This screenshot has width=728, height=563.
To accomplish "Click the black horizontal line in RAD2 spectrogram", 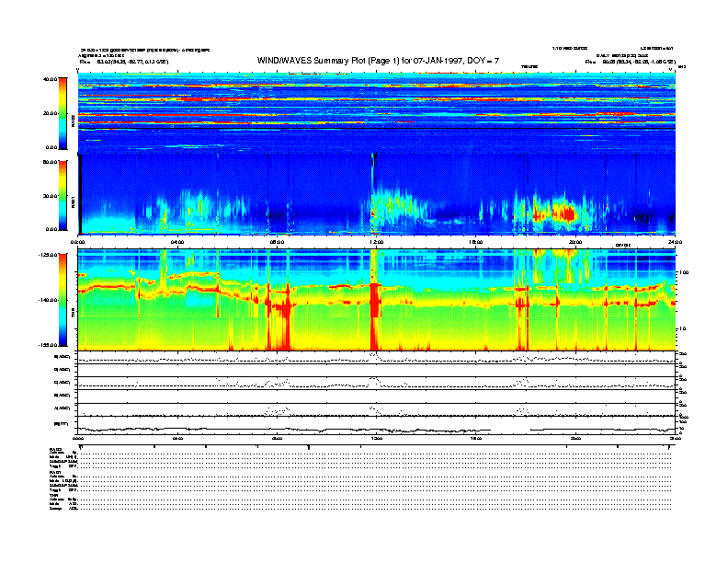I will (377, 128).
